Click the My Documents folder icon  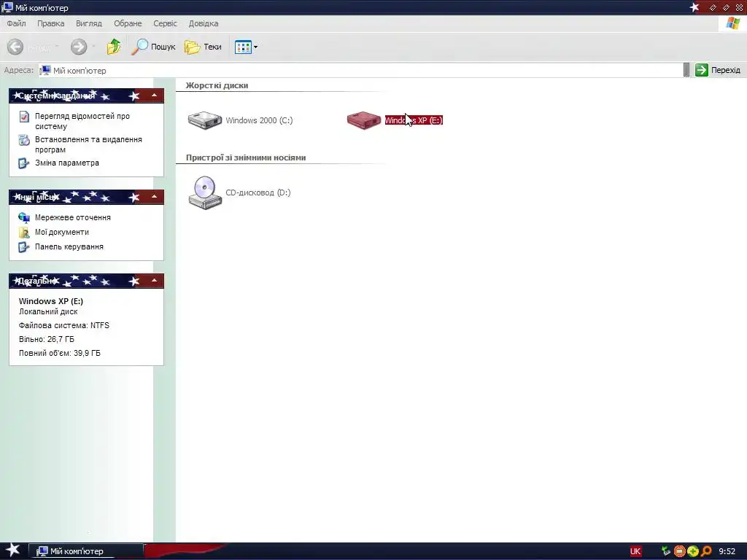(x=24, y=233)
